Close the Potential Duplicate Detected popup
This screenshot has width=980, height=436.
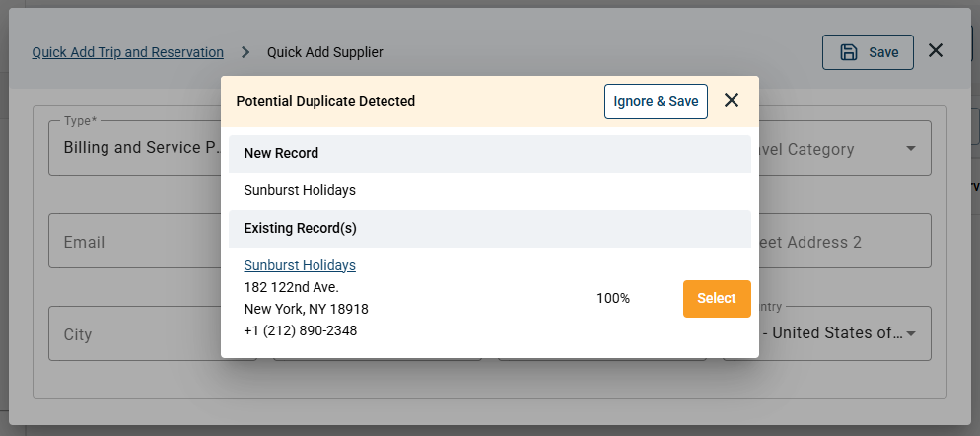[732, 100]
